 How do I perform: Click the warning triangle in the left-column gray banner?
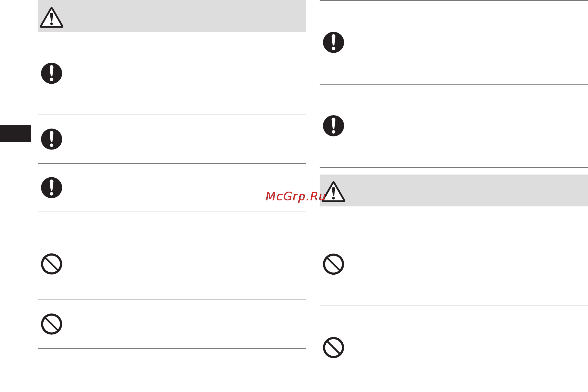tap(52, 18)
